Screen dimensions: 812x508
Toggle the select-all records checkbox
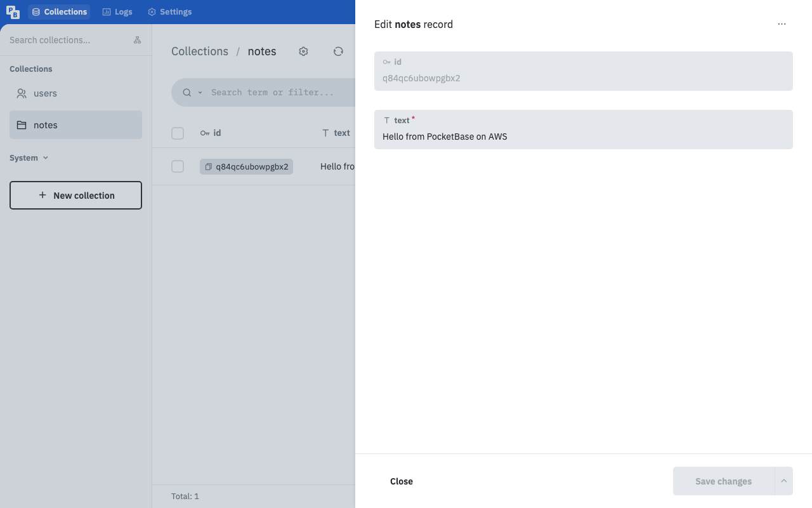click(178, 133)
